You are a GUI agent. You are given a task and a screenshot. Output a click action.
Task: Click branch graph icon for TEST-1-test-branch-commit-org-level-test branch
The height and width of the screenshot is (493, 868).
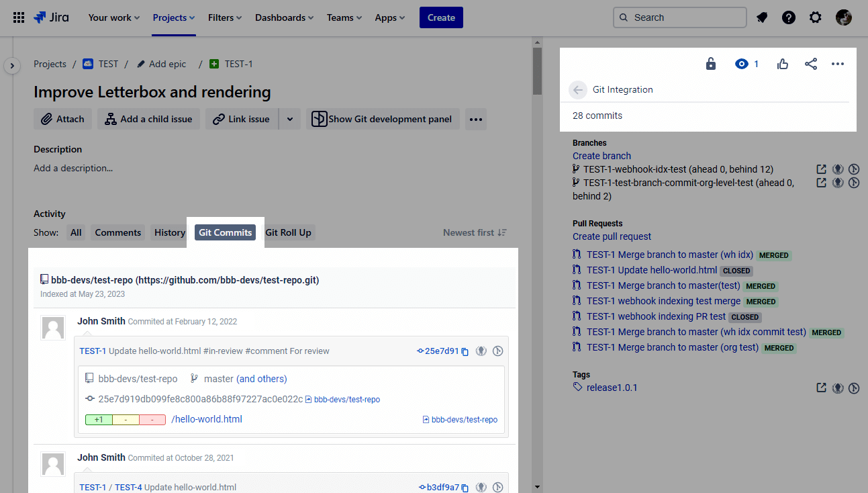[854, 182]
